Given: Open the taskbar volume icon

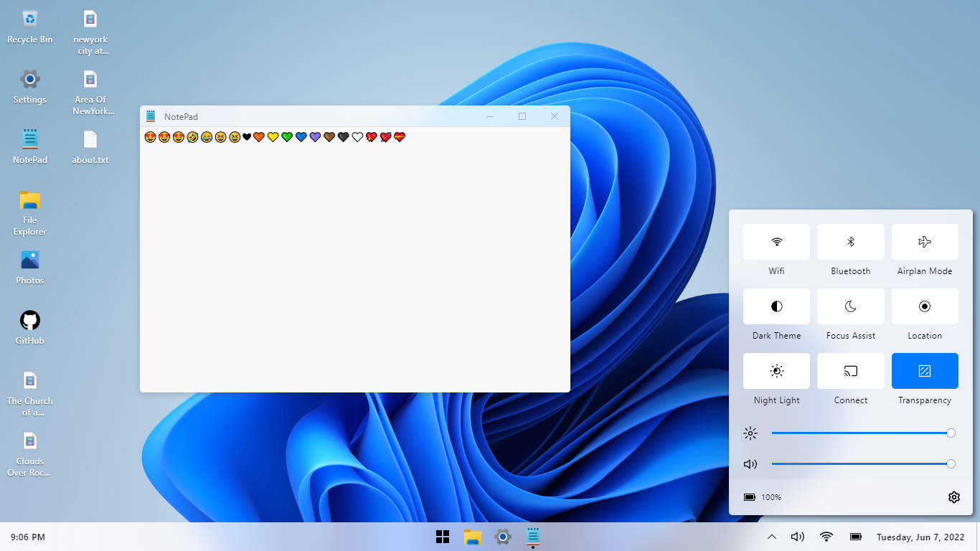Looking at the screenshot, I should [797, 537].
